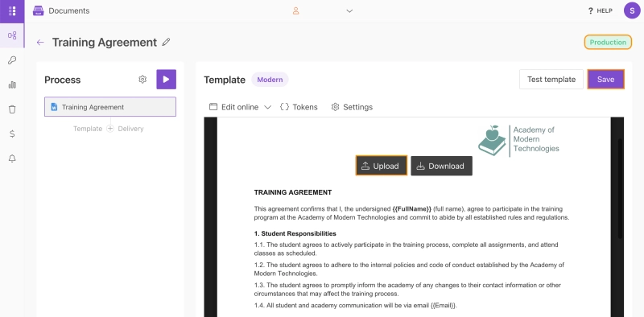Open HELP in the top bar
Image resolution: width=644 pixels, height=317 pixels.
pos(600,11)
